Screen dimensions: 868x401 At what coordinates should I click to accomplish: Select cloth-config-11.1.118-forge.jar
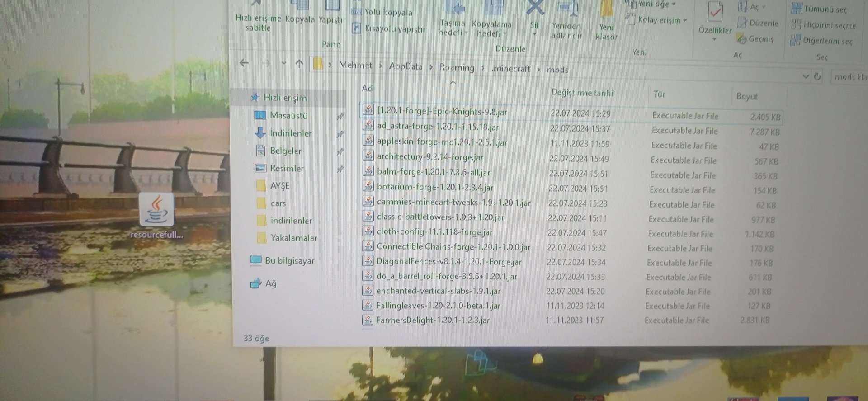coord(434,232)
